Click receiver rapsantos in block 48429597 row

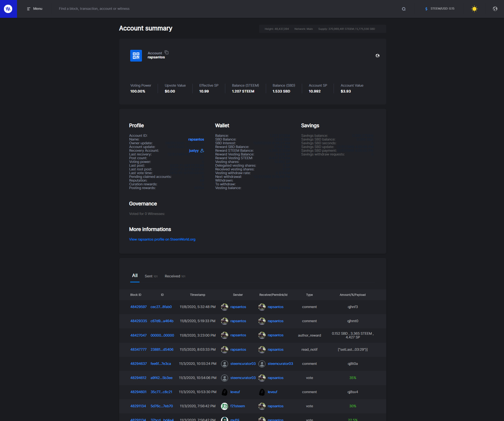[276, 307]
